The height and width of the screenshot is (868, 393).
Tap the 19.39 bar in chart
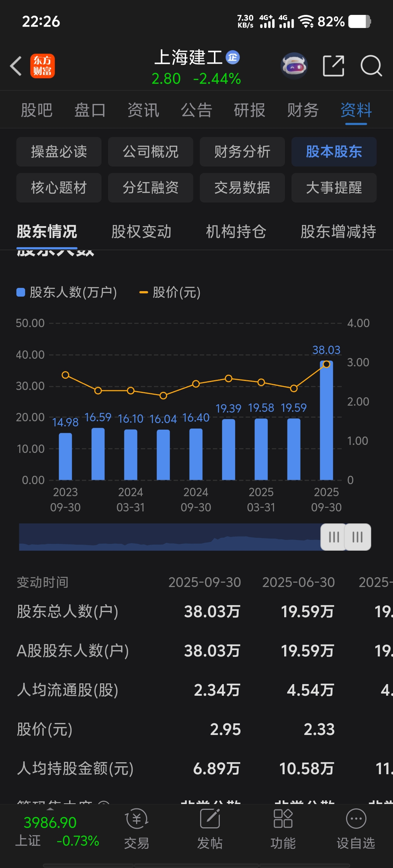pyautogui.click(x=229, y=450)
